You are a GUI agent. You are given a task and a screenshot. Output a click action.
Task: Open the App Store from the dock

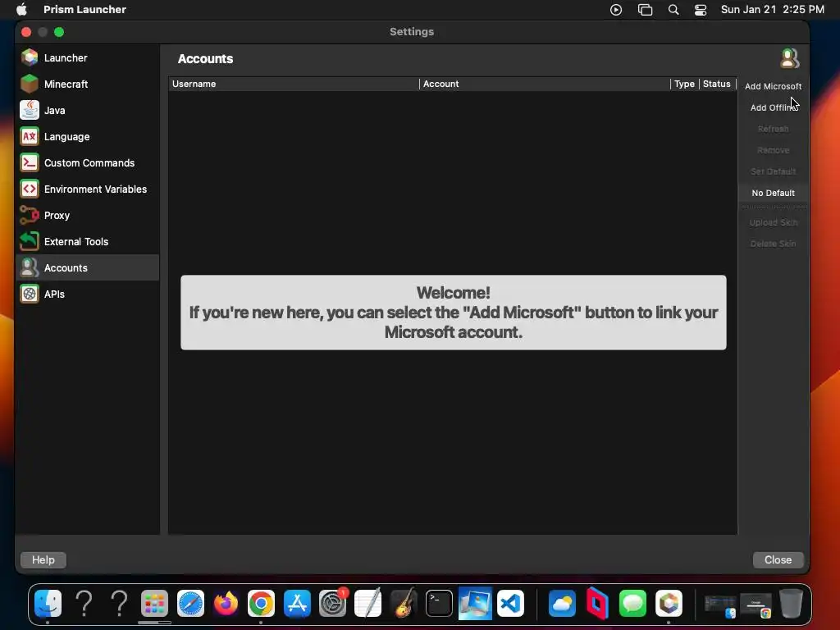click(297, 604)
